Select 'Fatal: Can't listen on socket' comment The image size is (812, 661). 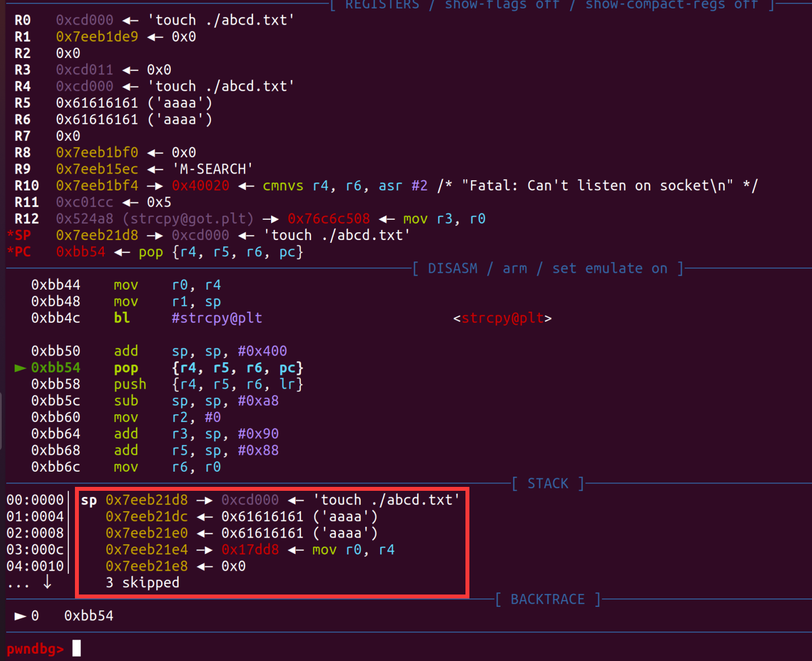[598, 185]
